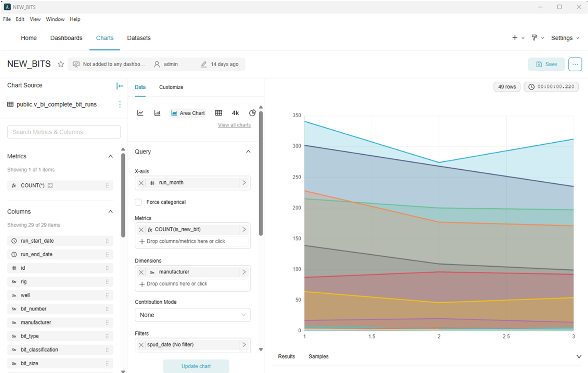Collapse Chart Source panel with arrow icon
This screenshot has width=588, height=373.
coord(120,86)
